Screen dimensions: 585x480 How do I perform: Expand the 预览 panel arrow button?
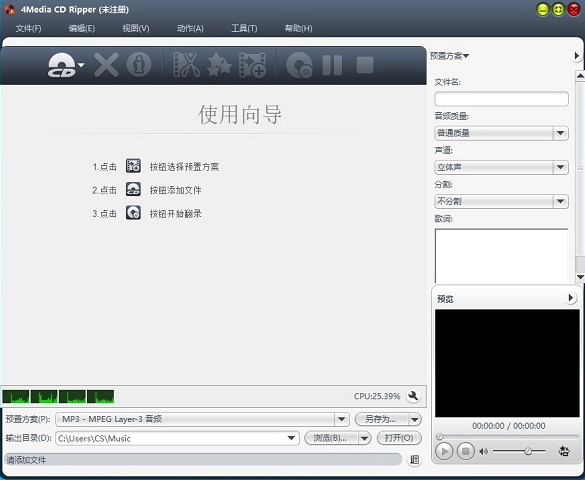pyautogui.click(x=570, y=298)
